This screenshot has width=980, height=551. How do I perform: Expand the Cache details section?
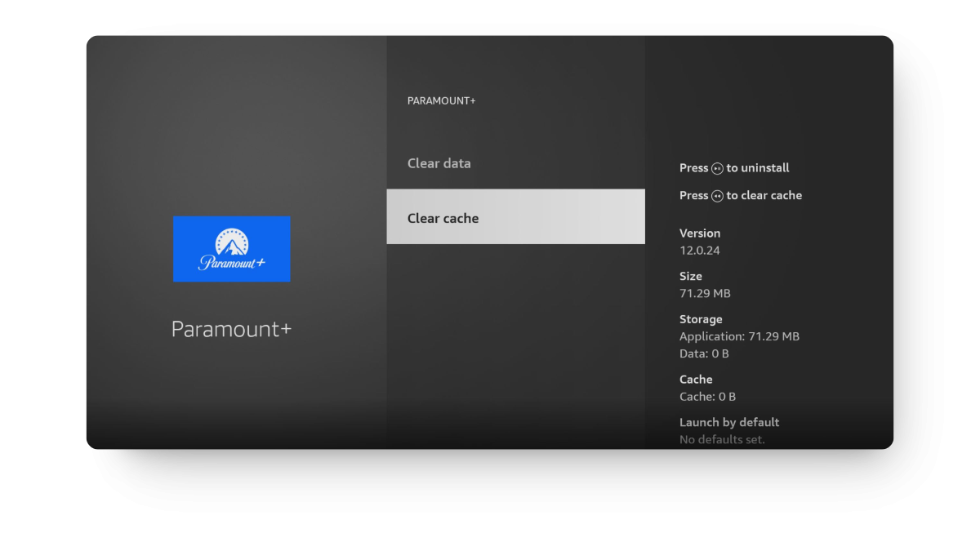(696, 379)
